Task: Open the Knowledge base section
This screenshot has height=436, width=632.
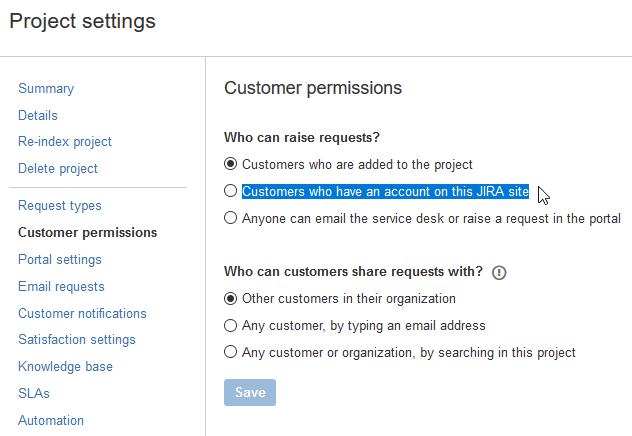Action: tap(65, 367)
